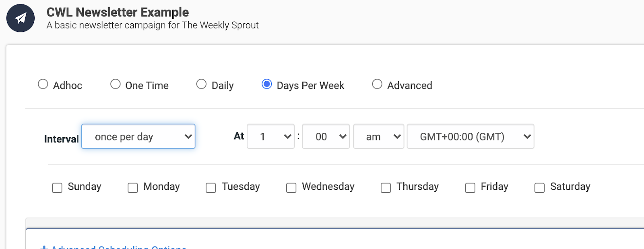Enable the Monday checkbox
The height and width of the screenshot is (249, 644).
coord(133,188)
